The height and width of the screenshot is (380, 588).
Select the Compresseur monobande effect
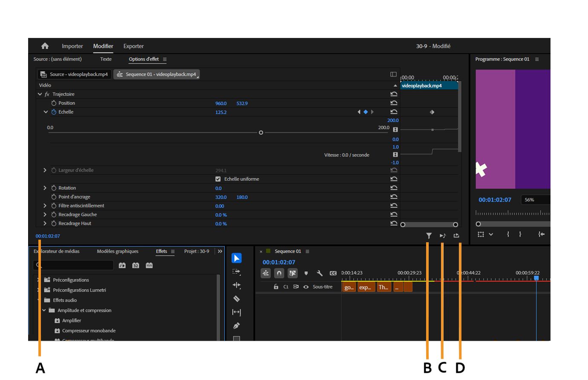pyautogui.click(x=89, y=331)
